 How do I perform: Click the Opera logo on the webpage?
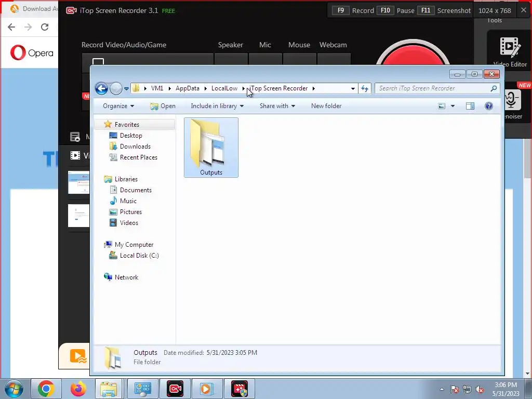[32, 52]
